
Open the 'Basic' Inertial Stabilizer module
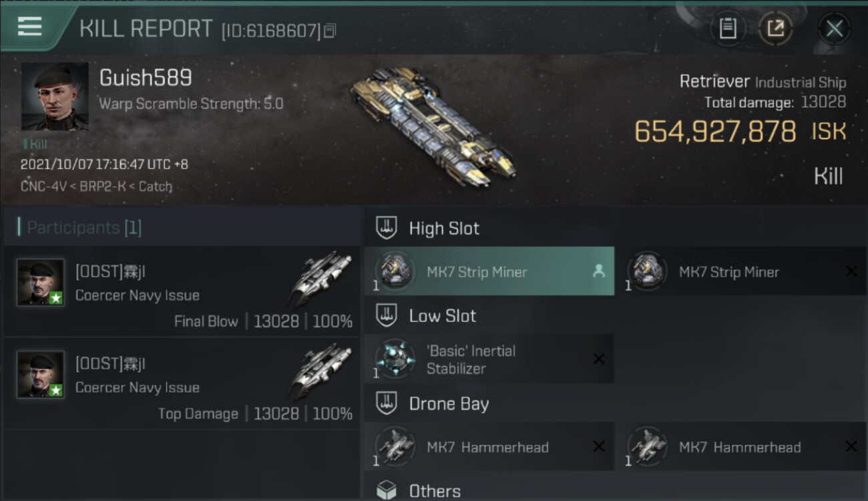489,359
